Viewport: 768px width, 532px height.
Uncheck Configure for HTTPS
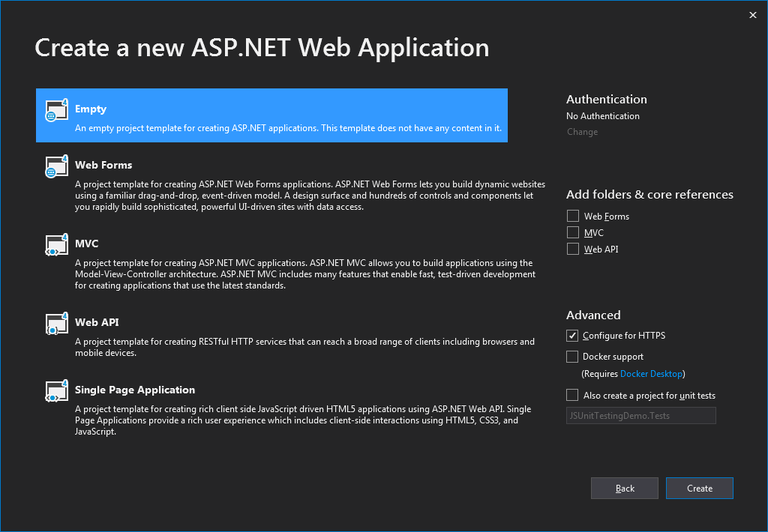[572, 335]
